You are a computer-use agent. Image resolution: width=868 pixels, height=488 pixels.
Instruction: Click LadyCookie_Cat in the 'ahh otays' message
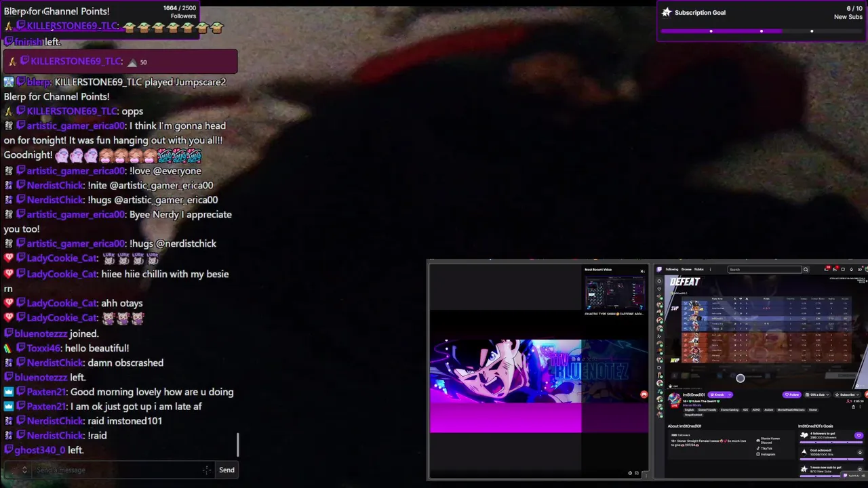pos(62,303)
